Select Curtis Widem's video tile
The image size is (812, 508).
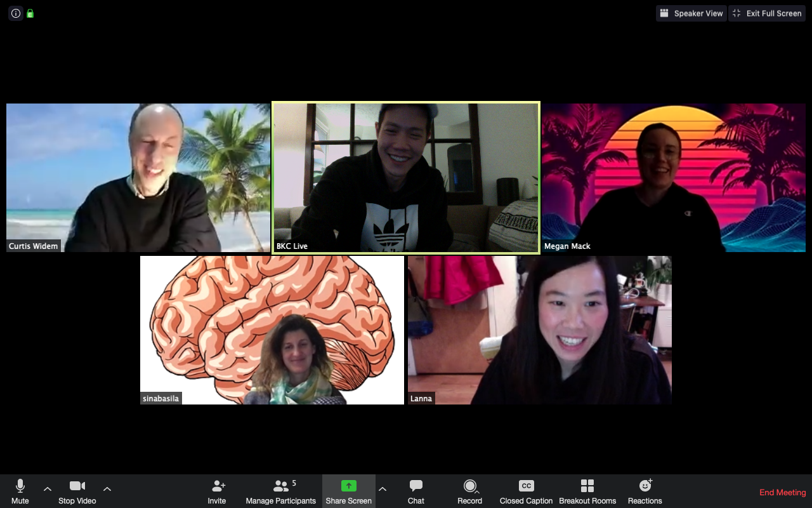[138, 178]
